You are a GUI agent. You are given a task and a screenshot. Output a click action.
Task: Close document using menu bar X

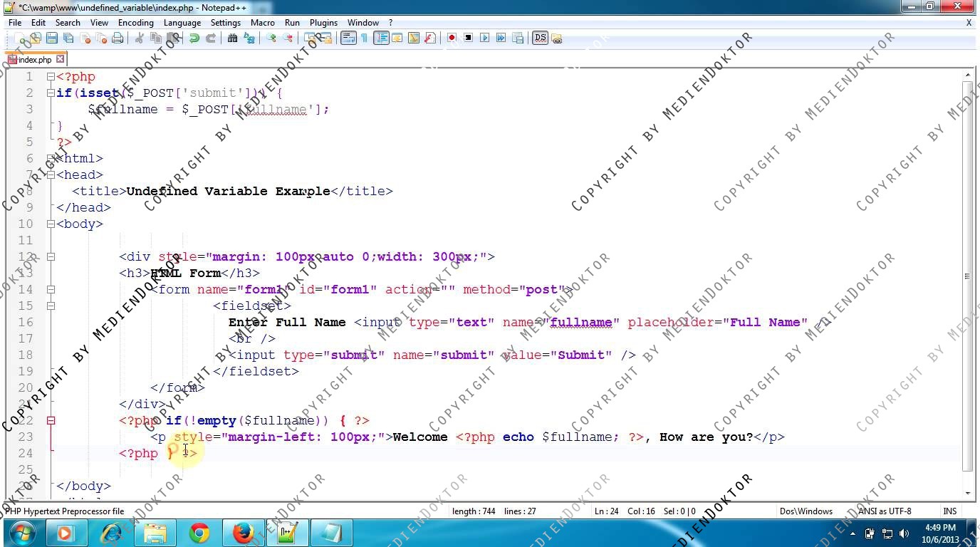pos(969,22)
